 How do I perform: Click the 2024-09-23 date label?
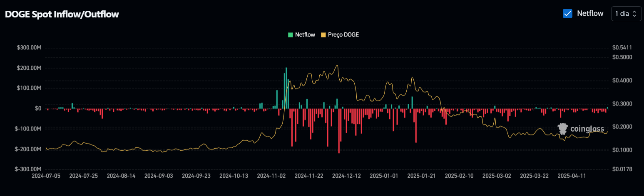pyautogui.click(x=196, y=176)
